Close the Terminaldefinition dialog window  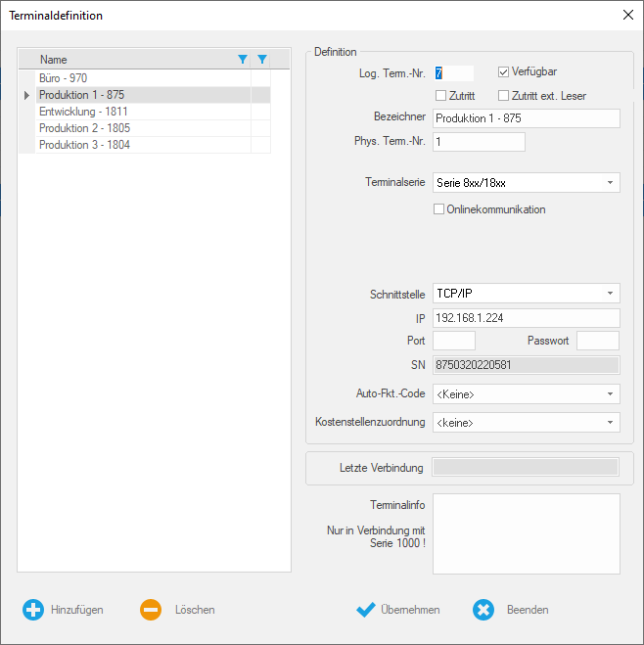point(627,15)
